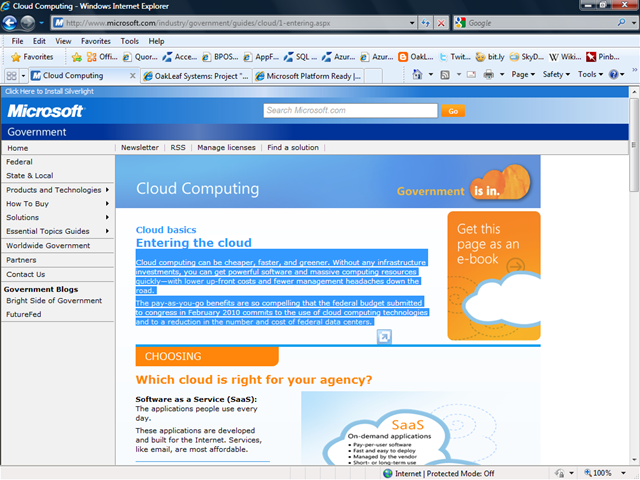
Task: Open the command bar Tools dropdown
Action: [x=590, y=74]
